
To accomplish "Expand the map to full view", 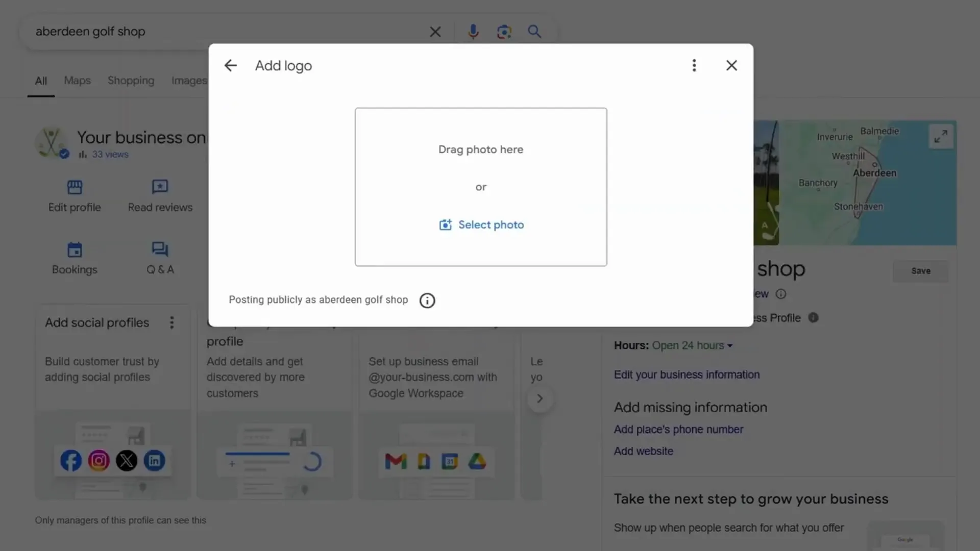I will pyautogui.click(x=941, y=136).
